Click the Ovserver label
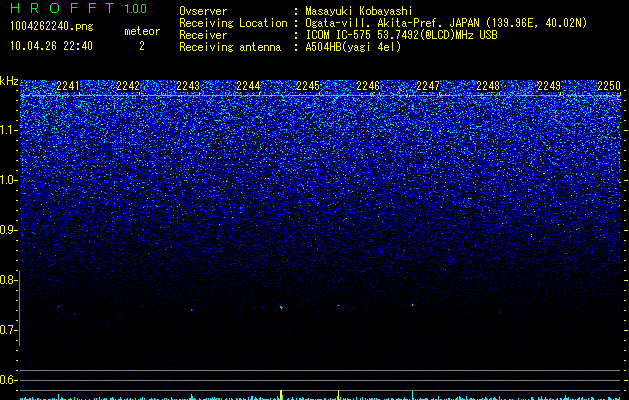The height and width of the screenshot is (400, 629). pyautogui.click(x=203, y=11)
